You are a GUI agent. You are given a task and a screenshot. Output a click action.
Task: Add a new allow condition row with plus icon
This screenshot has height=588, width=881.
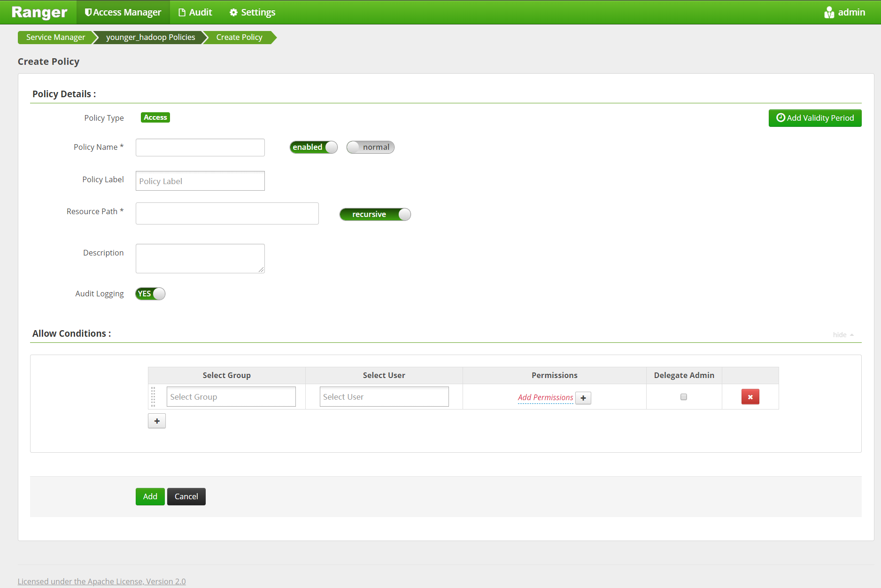[x=156, y=421]
